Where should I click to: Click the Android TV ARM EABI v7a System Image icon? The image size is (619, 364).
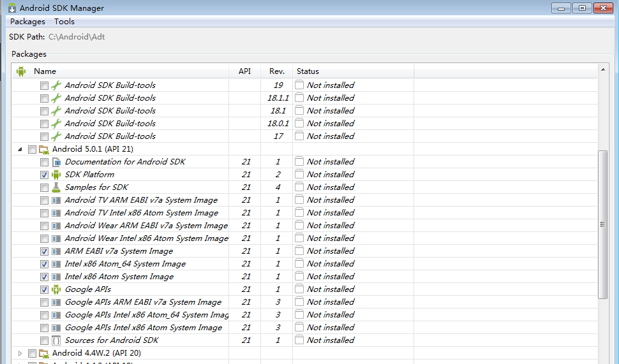pyautogui.click(x=56, y=200)
